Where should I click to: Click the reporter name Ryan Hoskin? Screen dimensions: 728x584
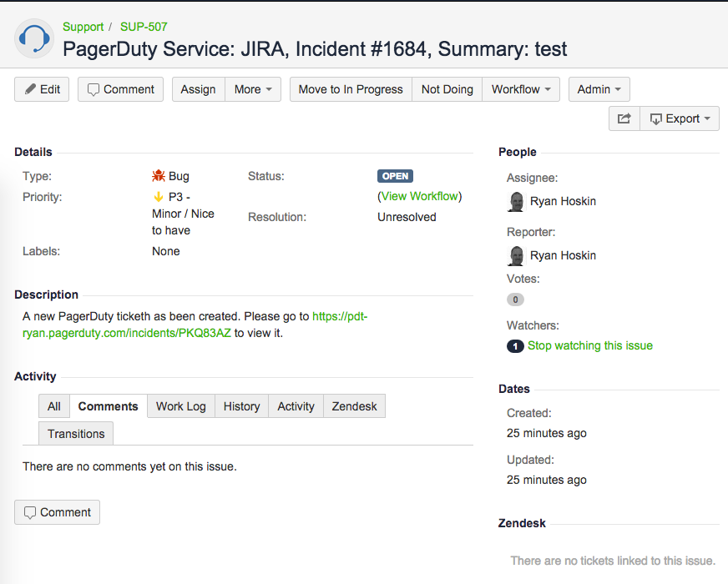(563, 255)
